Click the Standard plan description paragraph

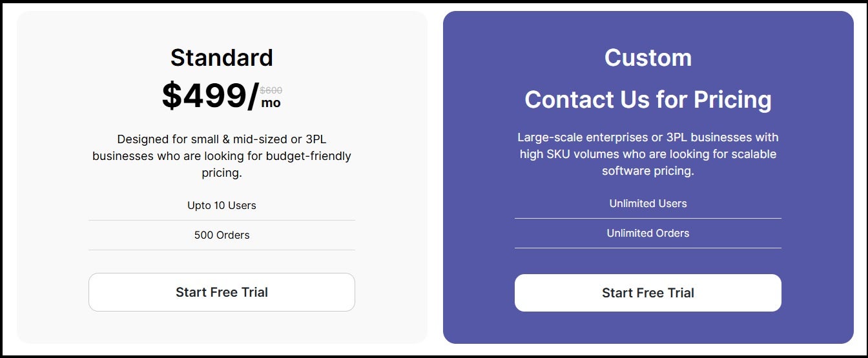222,156
